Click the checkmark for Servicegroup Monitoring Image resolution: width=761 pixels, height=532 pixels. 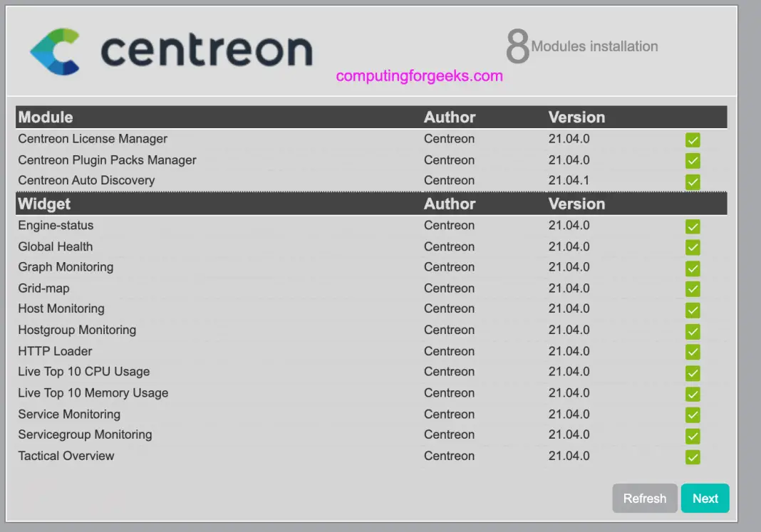pos(693,435)
